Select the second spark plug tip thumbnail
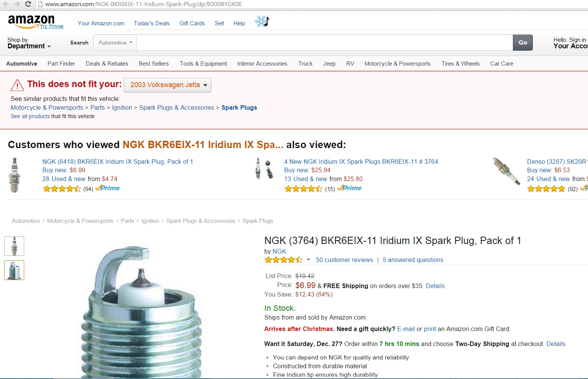Screen dimensions: 588x379 14,270
